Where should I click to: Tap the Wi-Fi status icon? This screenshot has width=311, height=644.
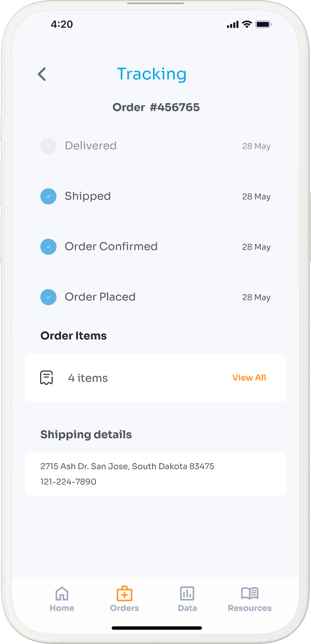247,24
